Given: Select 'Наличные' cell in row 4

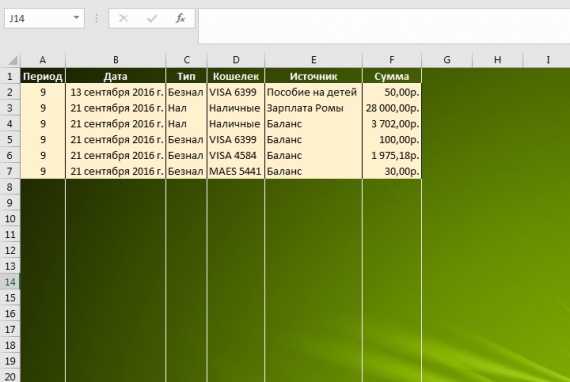Looking at the screenshot, I should [x=236, y=124].
